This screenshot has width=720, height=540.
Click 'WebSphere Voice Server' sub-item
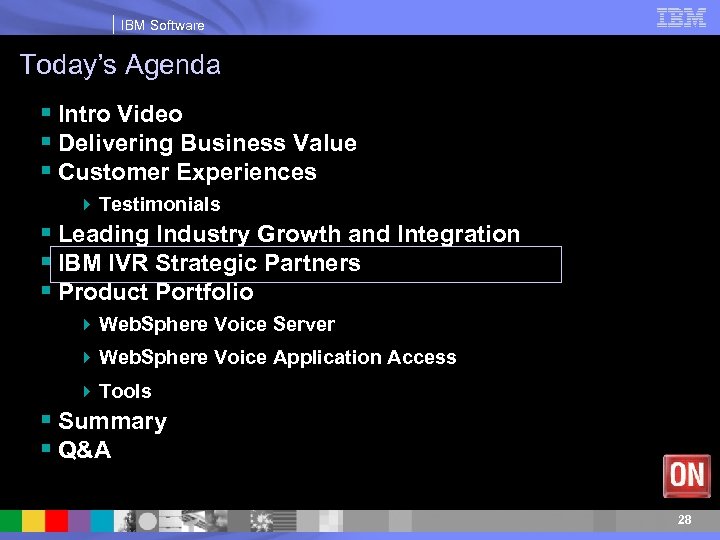click(x=217, y=324)
